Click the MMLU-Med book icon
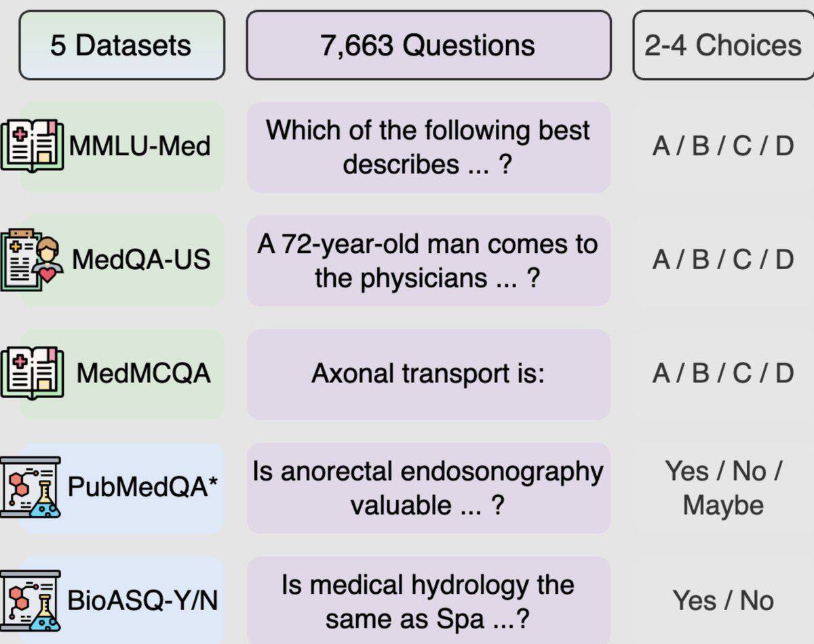Image resolution: width=814 pixels, height=644 pixels. pos(32,146)
